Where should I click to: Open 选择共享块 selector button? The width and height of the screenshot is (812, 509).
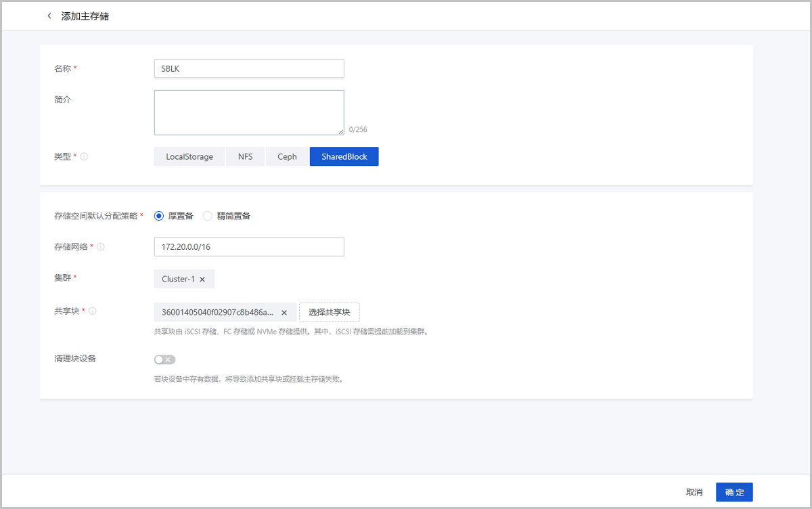click(329, 312)
